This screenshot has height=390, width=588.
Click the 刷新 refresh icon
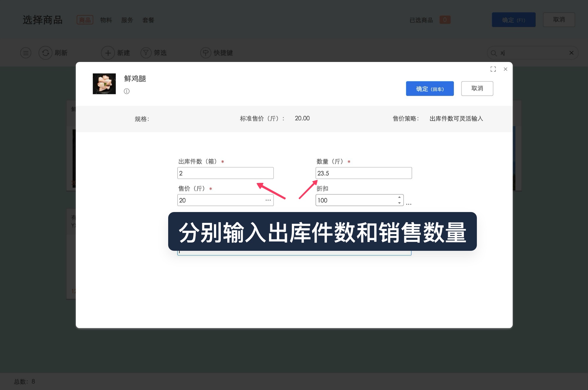tap(46, 53)
